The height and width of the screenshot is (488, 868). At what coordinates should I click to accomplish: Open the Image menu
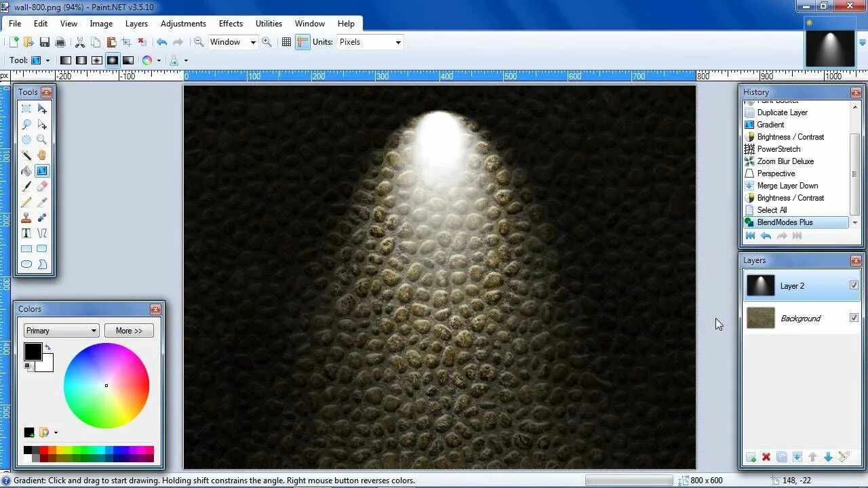[x=101, y=23]
